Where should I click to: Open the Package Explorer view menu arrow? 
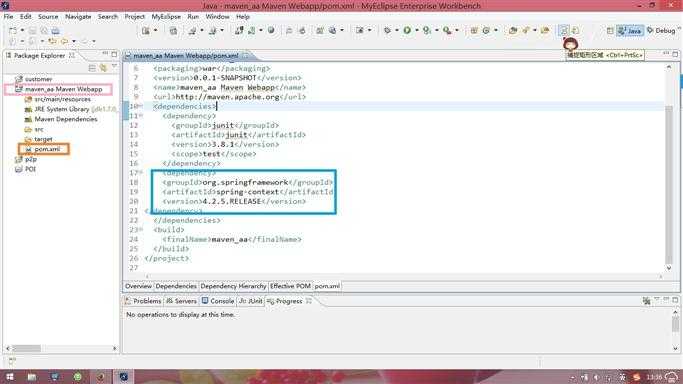point(114,67)
